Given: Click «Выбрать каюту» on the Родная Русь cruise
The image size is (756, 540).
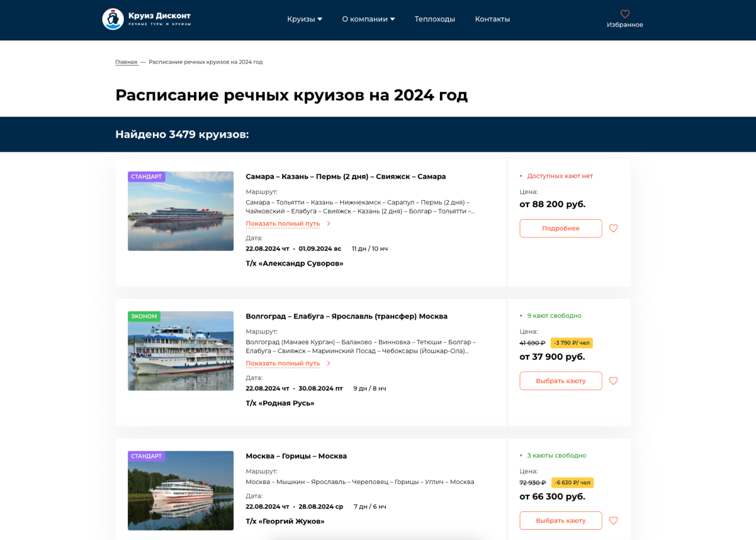Looking at the screenshot, I should [x=560, y=380].
